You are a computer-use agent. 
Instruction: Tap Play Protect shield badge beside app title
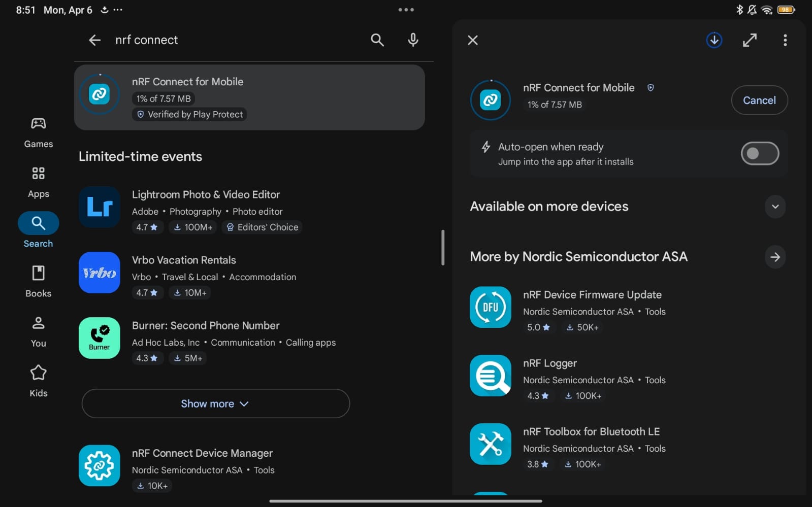click(x=651, y=88)
